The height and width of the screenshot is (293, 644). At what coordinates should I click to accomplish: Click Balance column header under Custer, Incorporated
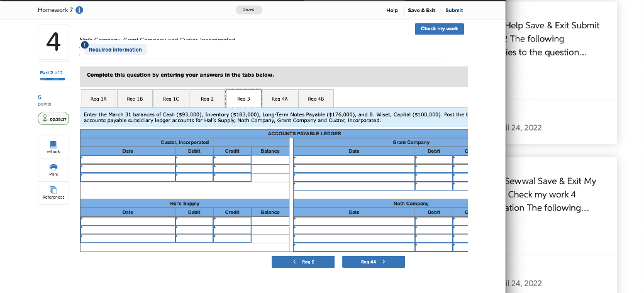(x=270, y=151)
